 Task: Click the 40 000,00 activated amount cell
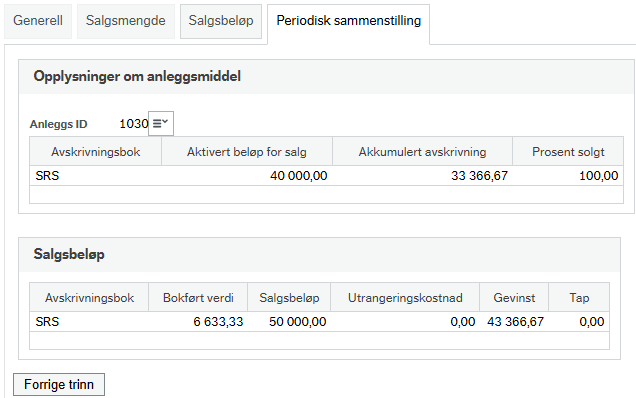pyautogui.click(x=247, y=176)
